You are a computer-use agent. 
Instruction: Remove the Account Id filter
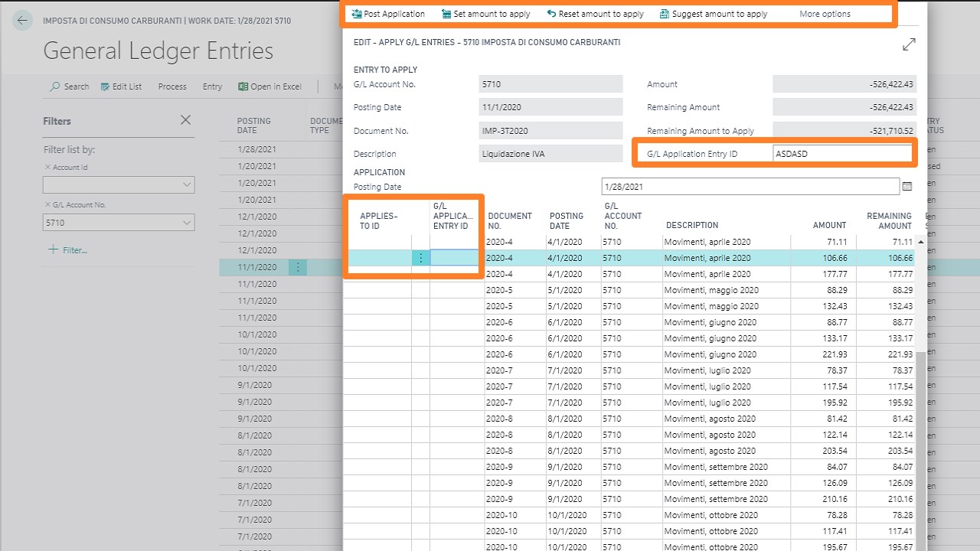pyautogui.click(x=47, y=167)
